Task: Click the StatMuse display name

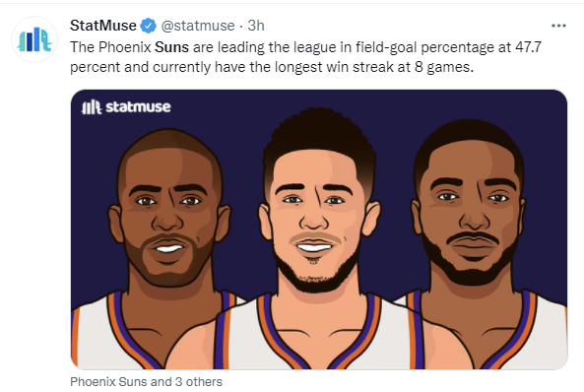Action: click(103, 26)
